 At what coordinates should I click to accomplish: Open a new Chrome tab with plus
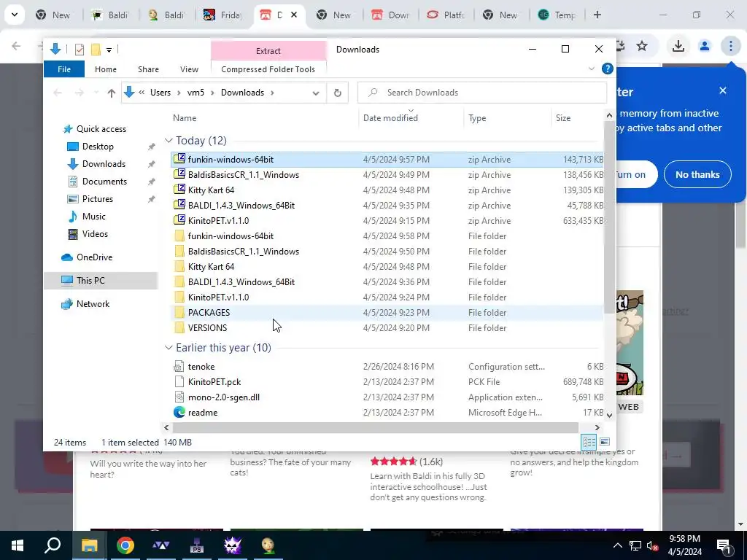[597, 15]
